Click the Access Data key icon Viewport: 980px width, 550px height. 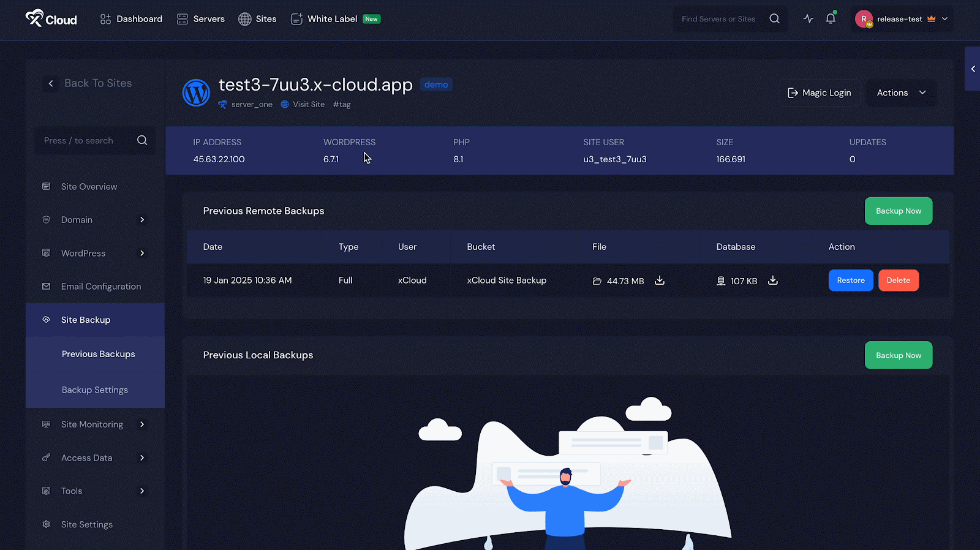46,458
